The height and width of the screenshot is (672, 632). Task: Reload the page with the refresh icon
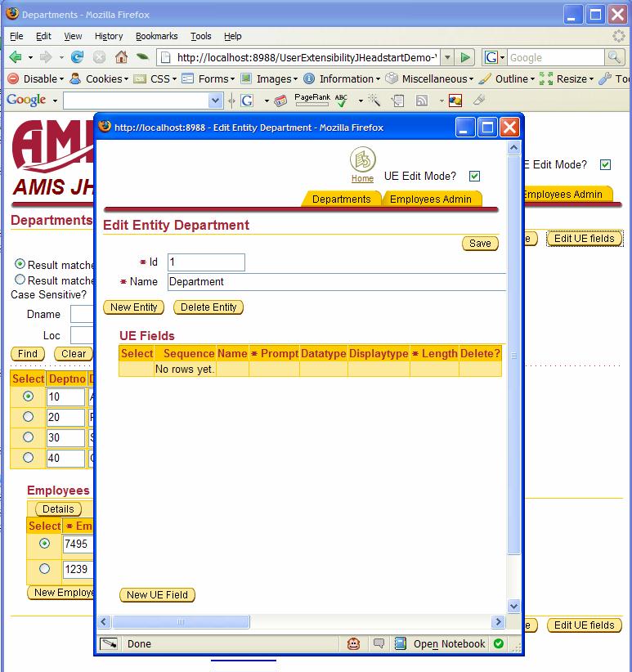77,57
